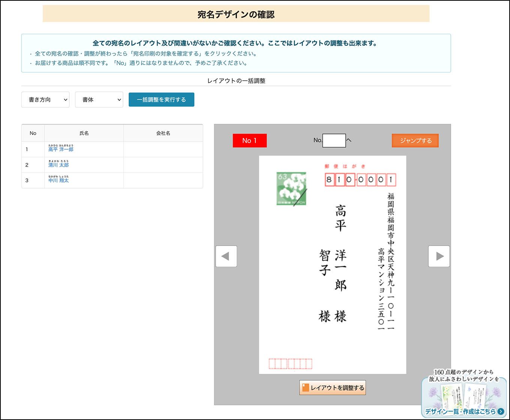Click row number 2 cell
This screenshot has width=510, height=420.
tap(33, 165)
